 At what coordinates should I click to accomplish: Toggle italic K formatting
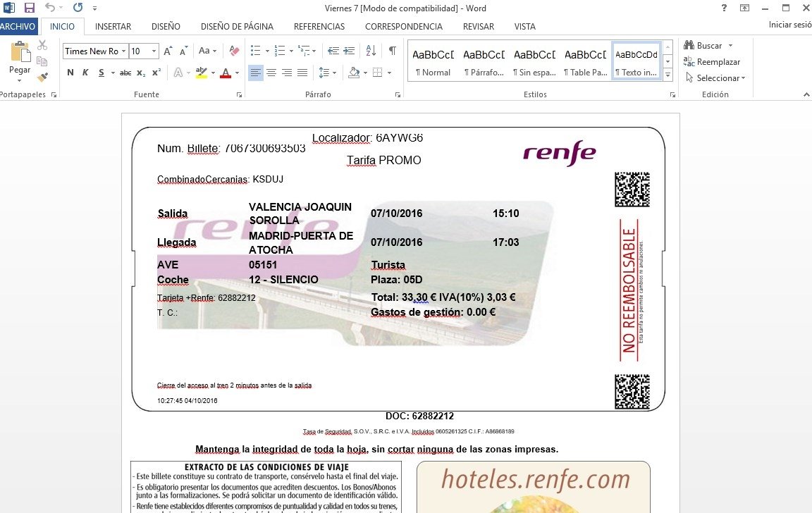point(85,73)
